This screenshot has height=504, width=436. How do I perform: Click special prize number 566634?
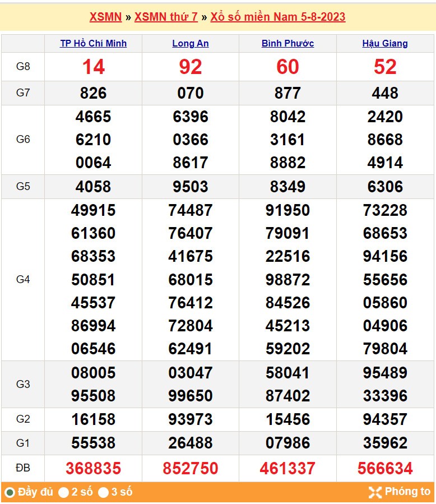pos(385,468)
